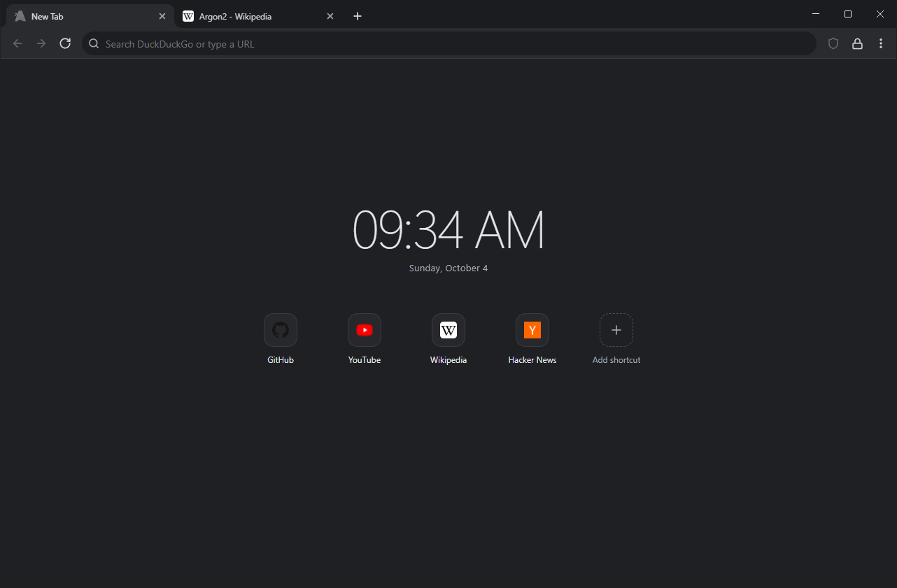This screenshot has height=588, width=897.
Task: Click the magnifier icon in the address bar
Action: tap(94, 43)
